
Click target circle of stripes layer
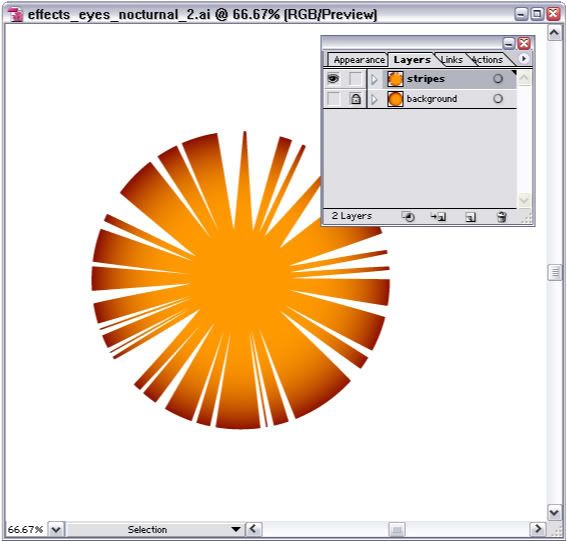pos(498,78)
